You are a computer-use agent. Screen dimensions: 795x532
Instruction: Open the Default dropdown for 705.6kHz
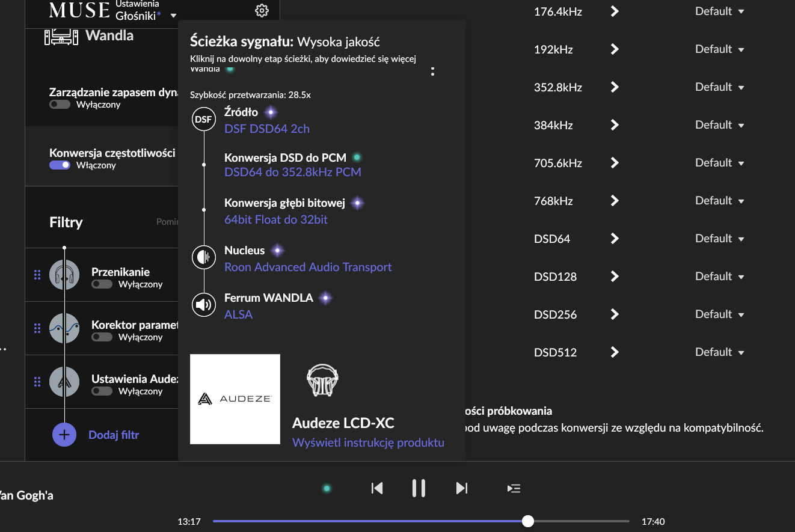[720, 163]
